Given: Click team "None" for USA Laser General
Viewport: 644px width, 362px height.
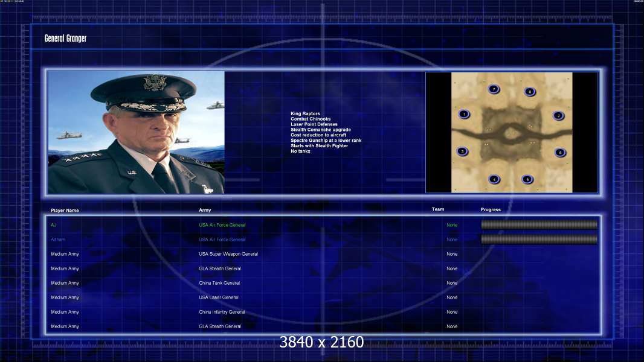Looking at the screenshot, I should point(452,297).
